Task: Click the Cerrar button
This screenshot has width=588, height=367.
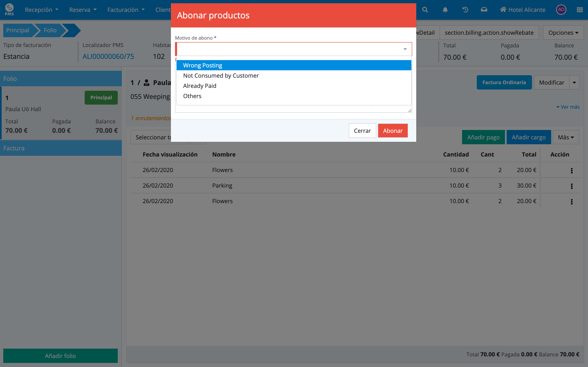Action: (x=362, y=131)
